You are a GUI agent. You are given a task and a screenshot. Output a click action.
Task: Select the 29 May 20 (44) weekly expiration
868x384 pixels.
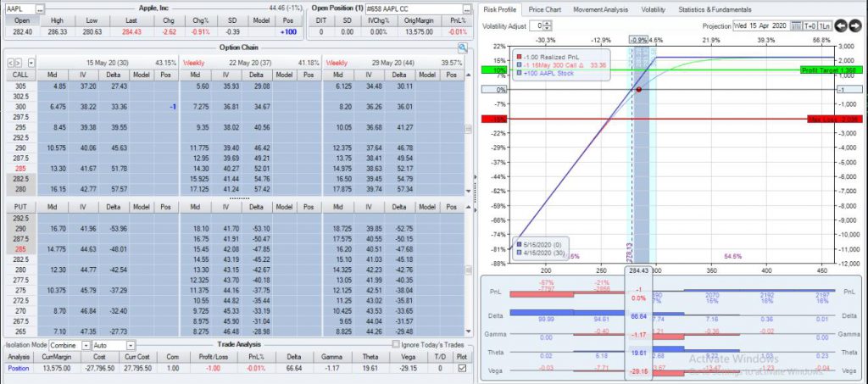pyautogui.click(x=394, y=63)
